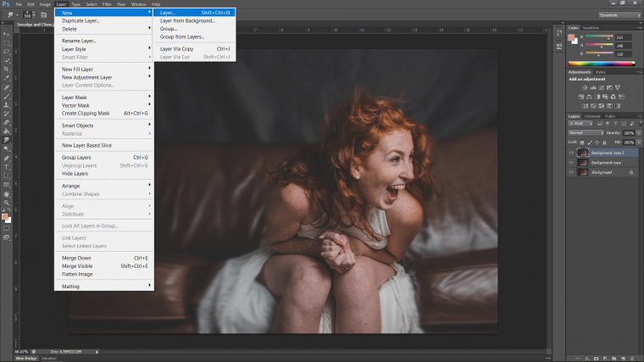Screen dimensions: 644x362
Task: Toggle lock image pixels brush icon
Action: (590, 142)
